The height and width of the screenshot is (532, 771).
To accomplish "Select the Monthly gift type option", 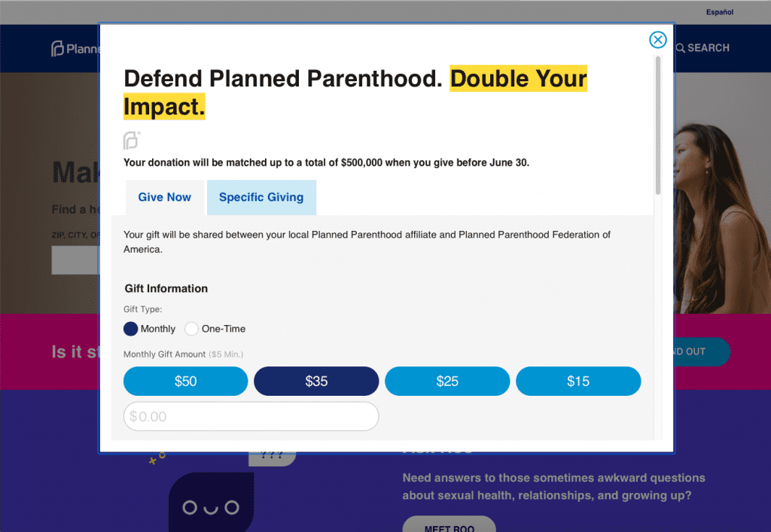I will tap(130, 329).
